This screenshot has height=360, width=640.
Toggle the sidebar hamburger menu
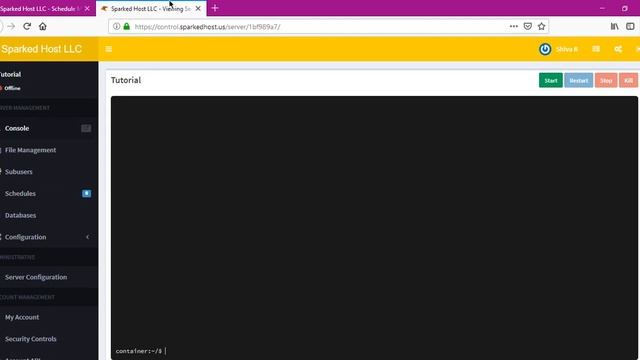click(109, 49)
